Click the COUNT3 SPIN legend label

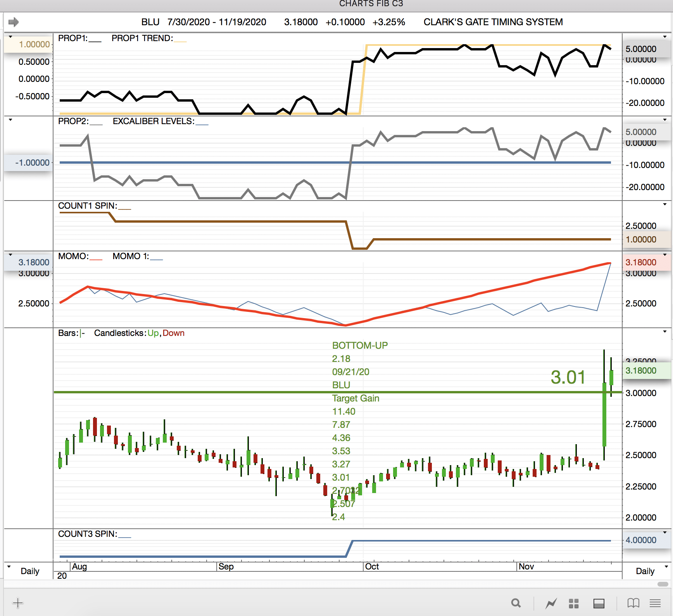tap(87, 534)
